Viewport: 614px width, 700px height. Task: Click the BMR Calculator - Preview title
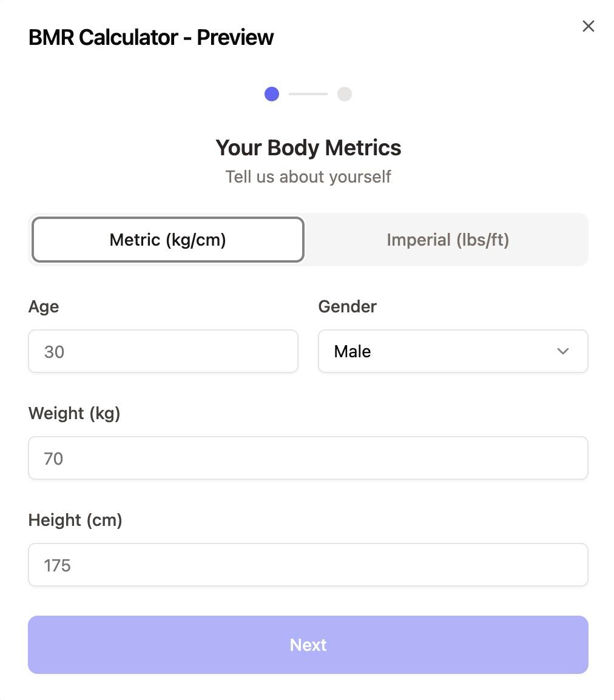tap(151, 37)
